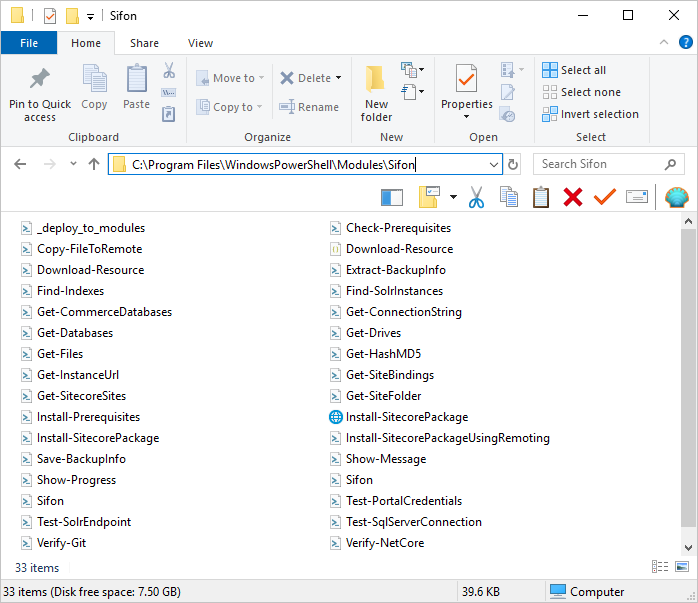
Task: Collapse the ribbon with the chevron
Action: [x=664, y=42]
